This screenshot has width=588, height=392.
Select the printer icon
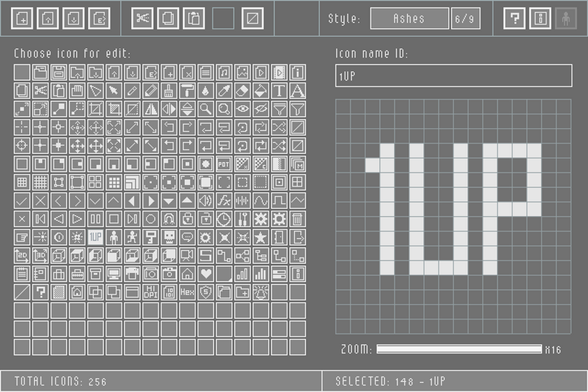click(132, 274)
